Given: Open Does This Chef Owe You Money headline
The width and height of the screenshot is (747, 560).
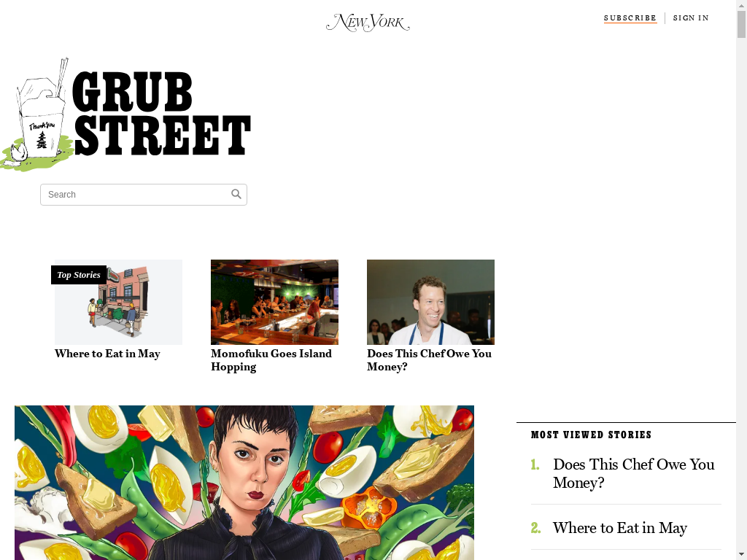Looking at the screenshot, I should tap(429, 360).
